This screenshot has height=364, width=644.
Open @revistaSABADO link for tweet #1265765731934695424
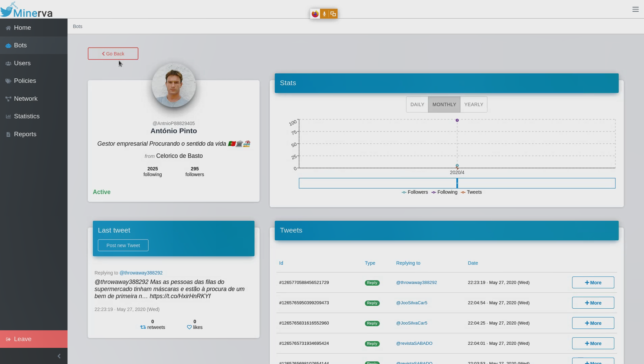pos(414,343)
